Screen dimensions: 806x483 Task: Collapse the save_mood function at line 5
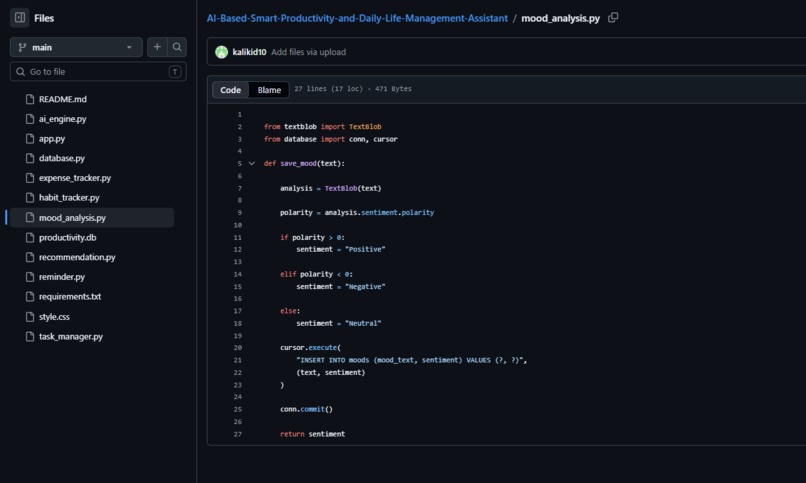252,163
